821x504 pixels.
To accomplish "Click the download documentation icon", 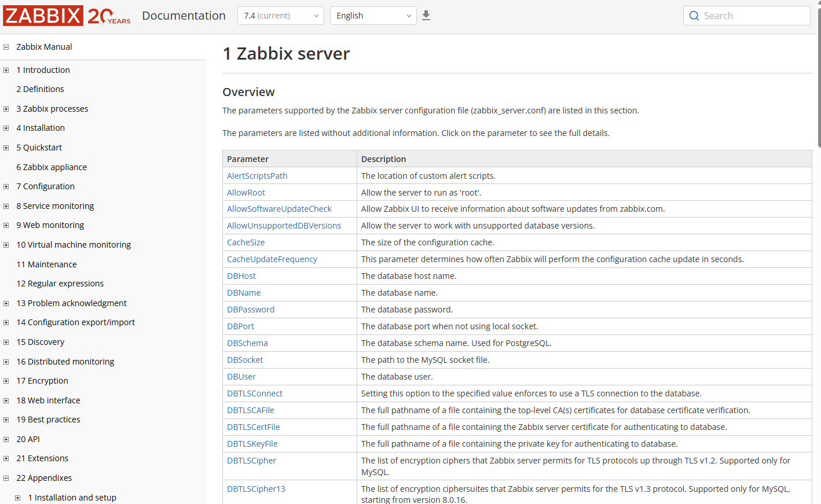I will tap(426, 16).
